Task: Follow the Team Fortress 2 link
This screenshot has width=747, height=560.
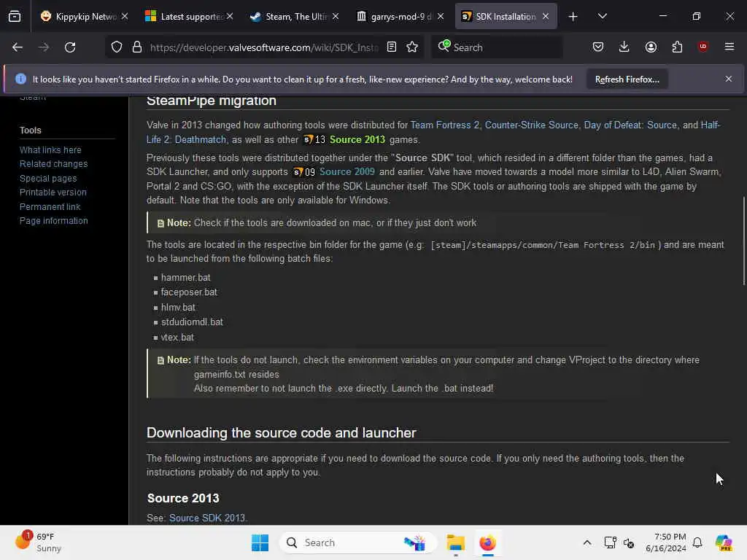Action: (x=444, y=125)
